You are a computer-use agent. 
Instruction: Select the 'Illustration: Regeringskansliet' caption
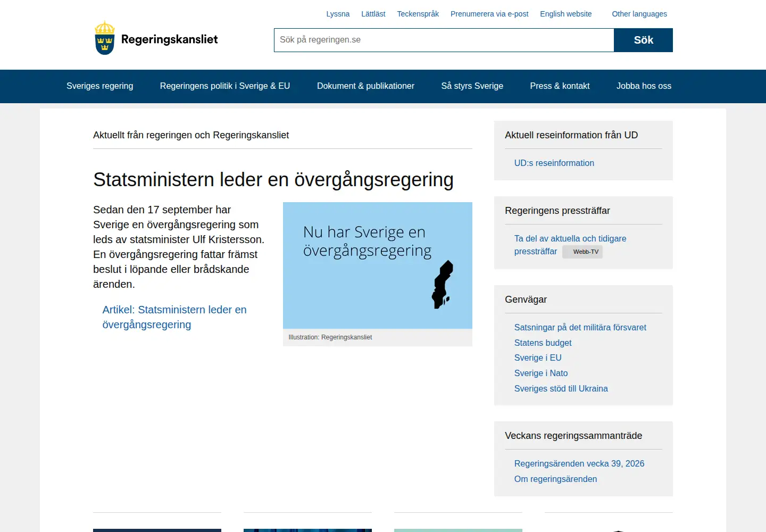pos(330,337)
